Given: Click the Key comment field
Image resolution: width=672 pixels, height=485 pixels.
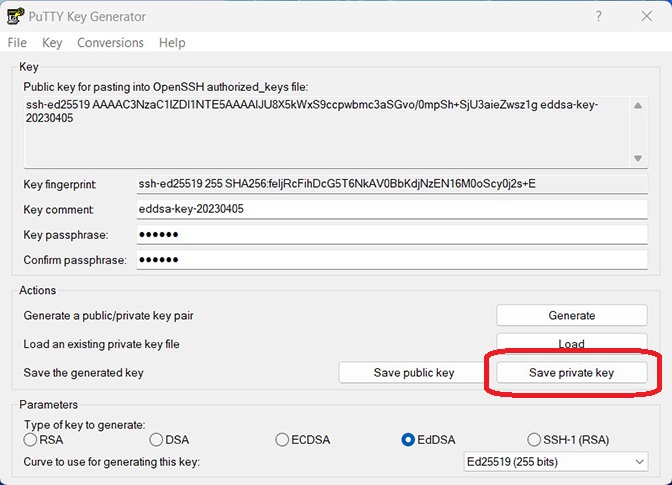Looking at the screenshot, I should pos(392,209).
